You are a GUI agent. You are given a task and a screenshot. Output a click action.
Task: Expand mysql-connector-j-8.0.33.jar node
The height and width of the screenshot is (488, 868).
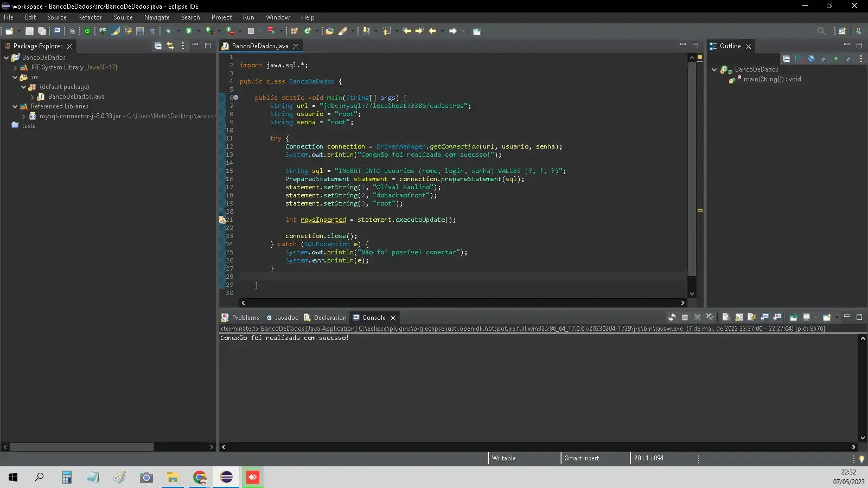pyautogui.click(x=24, y=116)
